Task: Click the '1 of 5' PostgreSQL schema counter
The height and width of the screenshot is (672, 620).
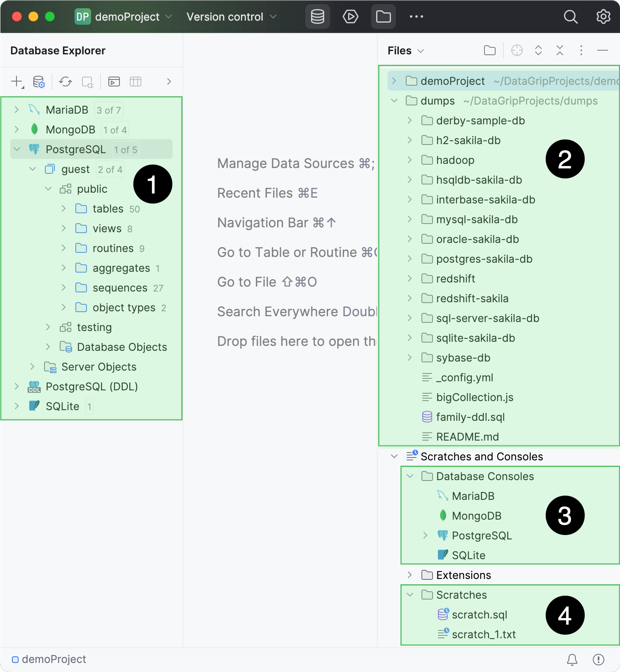Action: point(126,149)
